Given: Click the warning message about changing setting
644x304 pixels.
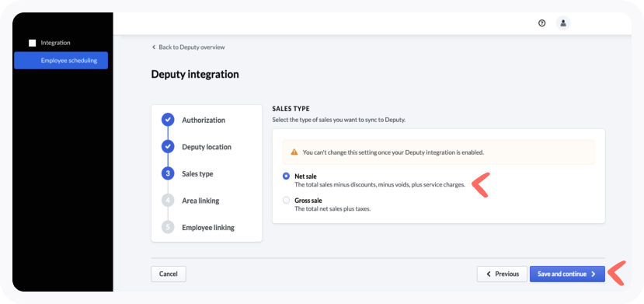Looking at the screenshot, I should [393, 152].
